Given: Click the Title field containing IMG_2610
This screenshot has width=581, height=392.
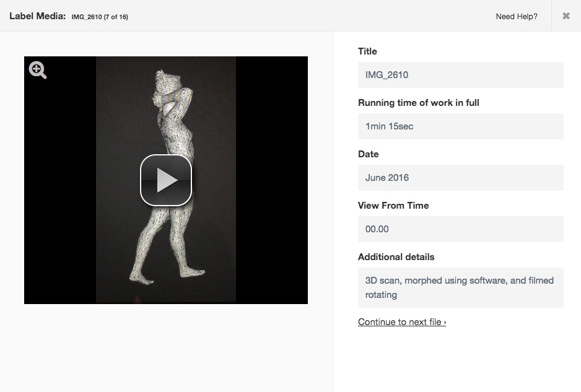Looking at the screenshot, I should (x=460, y=75).
